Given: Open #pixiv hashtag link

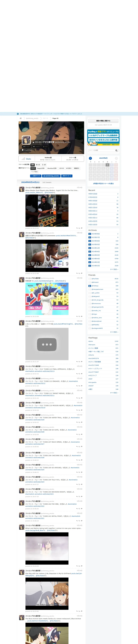Looking at the screenshot, I should click(91, 341).
